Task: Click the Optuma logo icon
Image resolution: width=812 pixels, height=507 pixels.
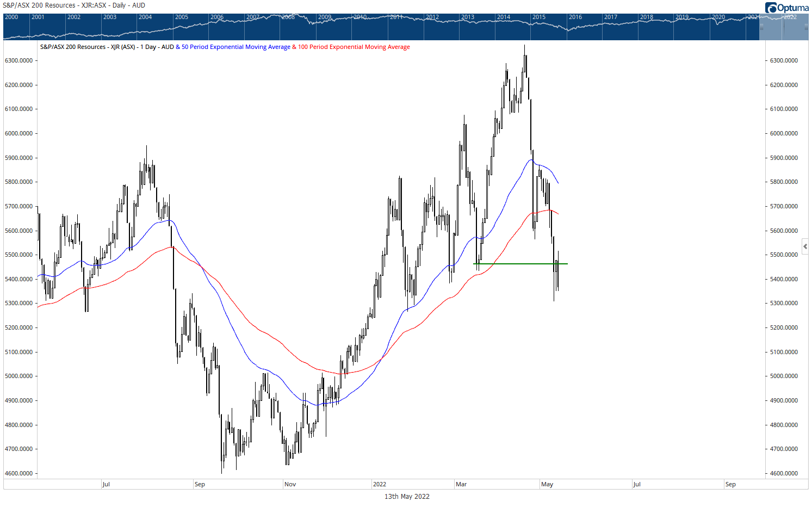Action: tap(771, 8)
